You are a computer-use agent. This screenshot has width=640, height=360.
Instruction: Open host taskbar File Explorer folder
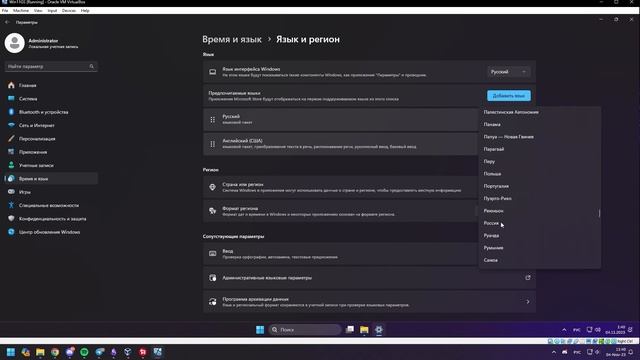point(40,352)
